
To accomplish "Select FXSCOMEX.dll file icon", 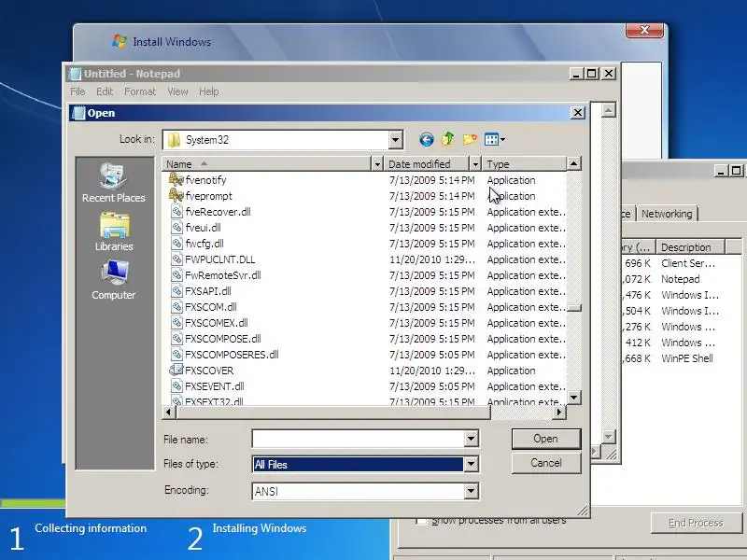I will coord(176,322).
